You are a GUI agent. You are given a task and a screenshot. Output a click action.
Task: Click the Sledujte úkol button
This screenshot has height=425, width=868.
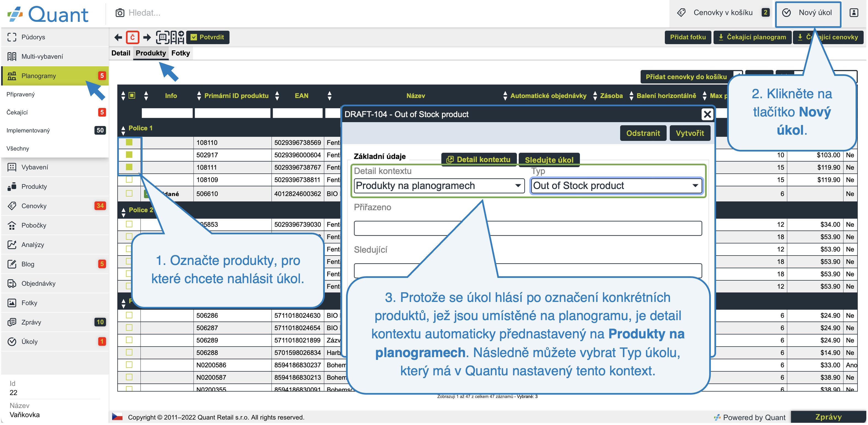click(x=549, y=160)
